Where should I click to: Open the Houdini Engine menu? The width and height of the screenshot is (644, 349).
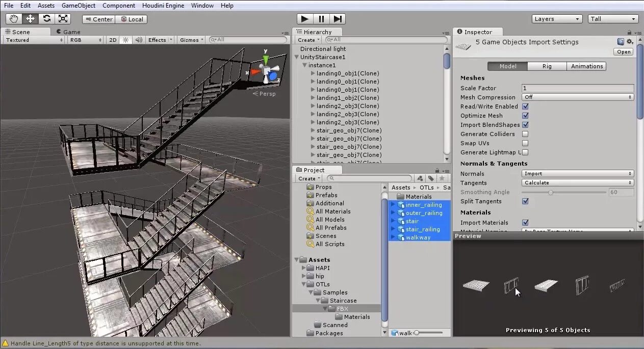coord(163,5)
